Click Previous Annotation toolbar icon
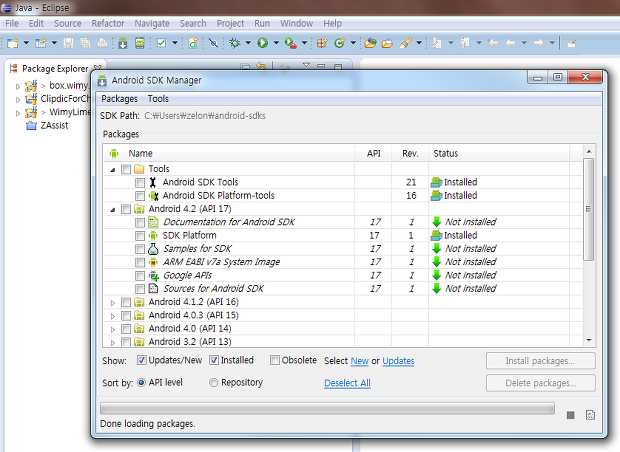This screenshot has height=452, width=620. tap(465, 43)
